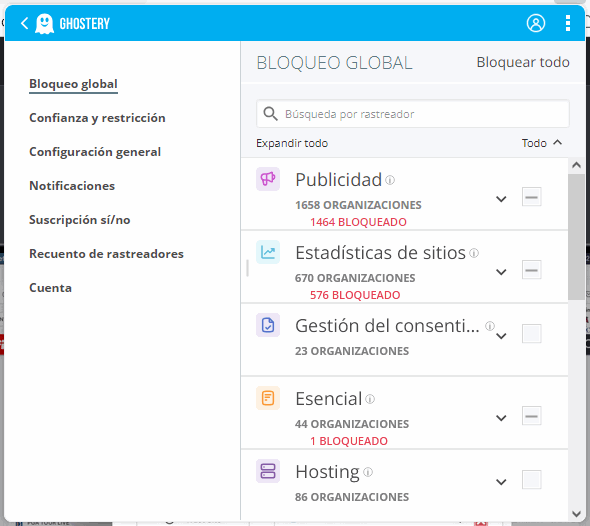This screenshot has width=590, height=526.
Task: Click the Ghostery ghost logo
Action: pyautogui.click(x=44, y=23)
